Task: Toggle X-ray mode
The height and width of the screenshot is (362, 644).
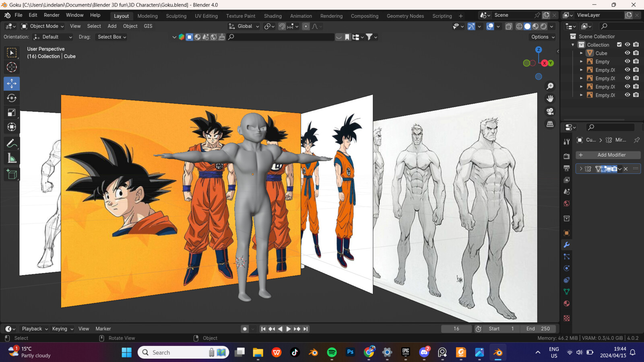Action: pos(509,26)
